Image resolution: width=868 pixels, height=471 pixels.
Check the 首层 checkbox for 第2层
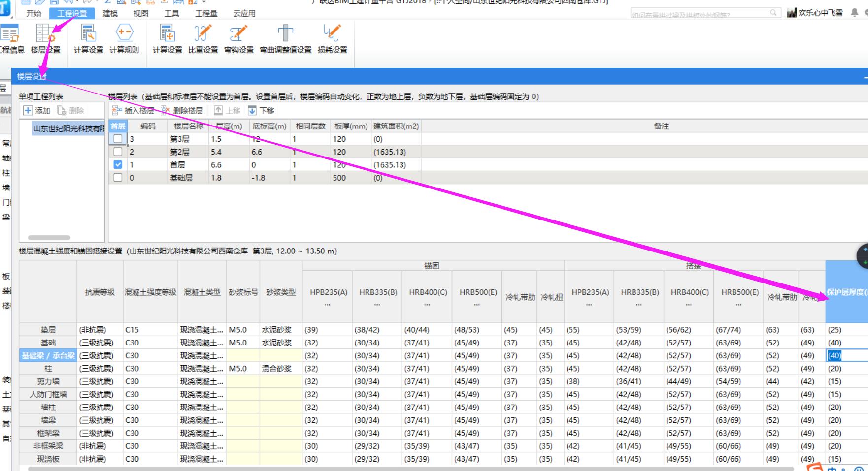[118, 152]
